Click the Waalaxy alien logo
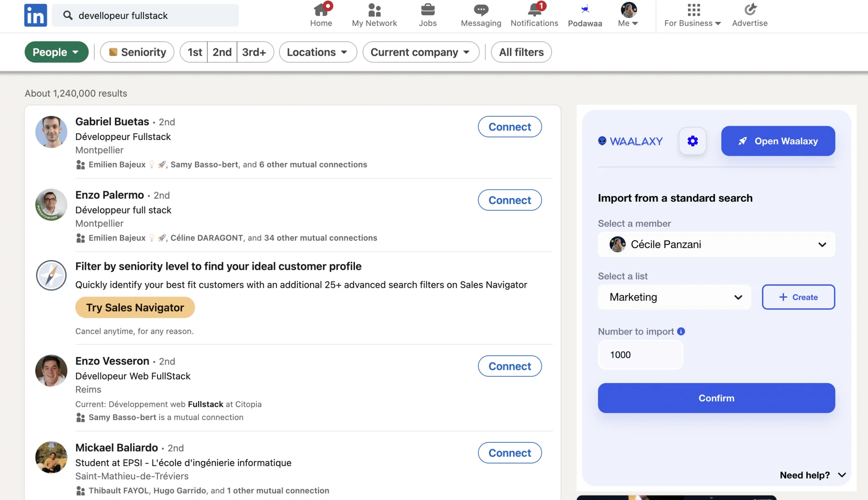The height and width of the screenshot is (500, 868). pos(602,141)
